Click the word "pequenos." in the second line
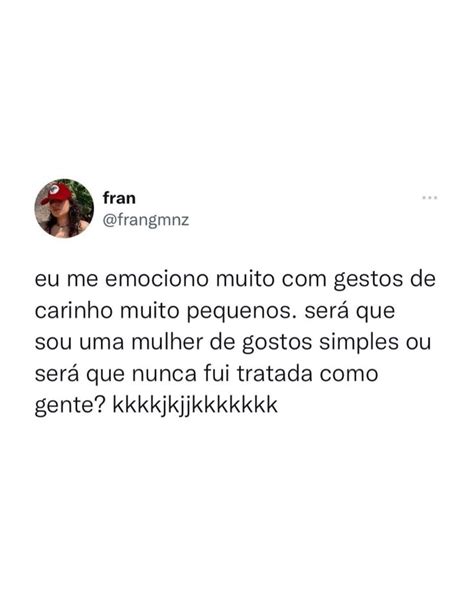Screen dimensions: 474x591 click(x=241, y=312)
